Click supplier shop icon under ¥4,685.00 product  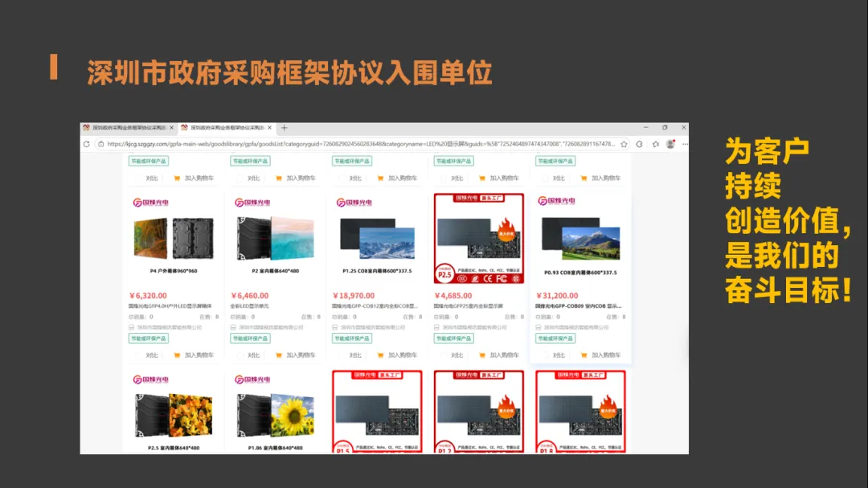coord(436,327)
